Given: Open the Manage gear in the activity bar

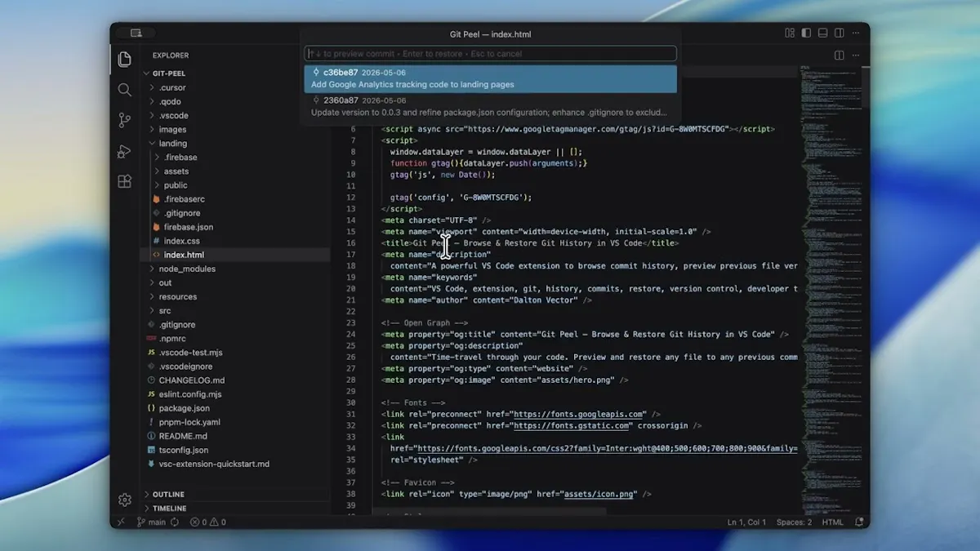Looking at the screenshot, I should click(x=124, y=500).
